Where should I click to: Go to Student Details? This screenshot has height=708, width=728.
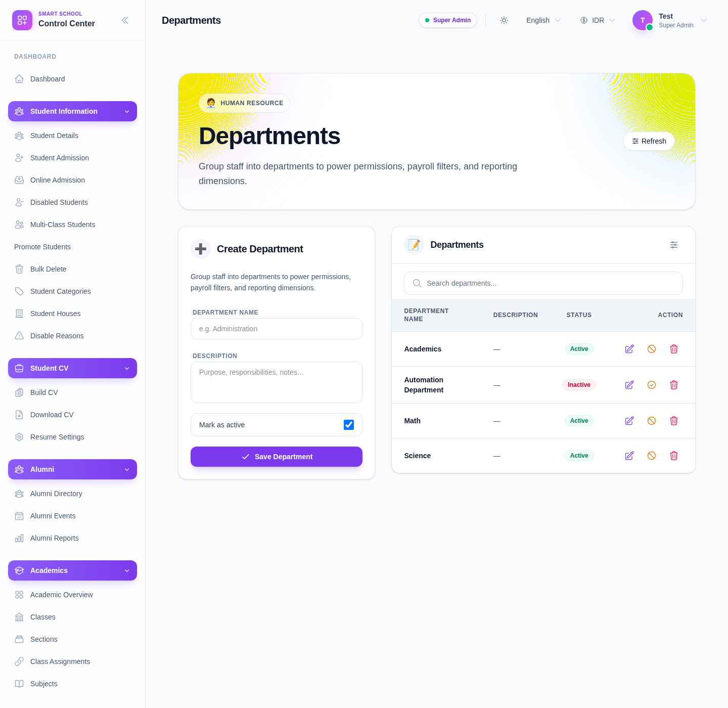click(72, 136)
